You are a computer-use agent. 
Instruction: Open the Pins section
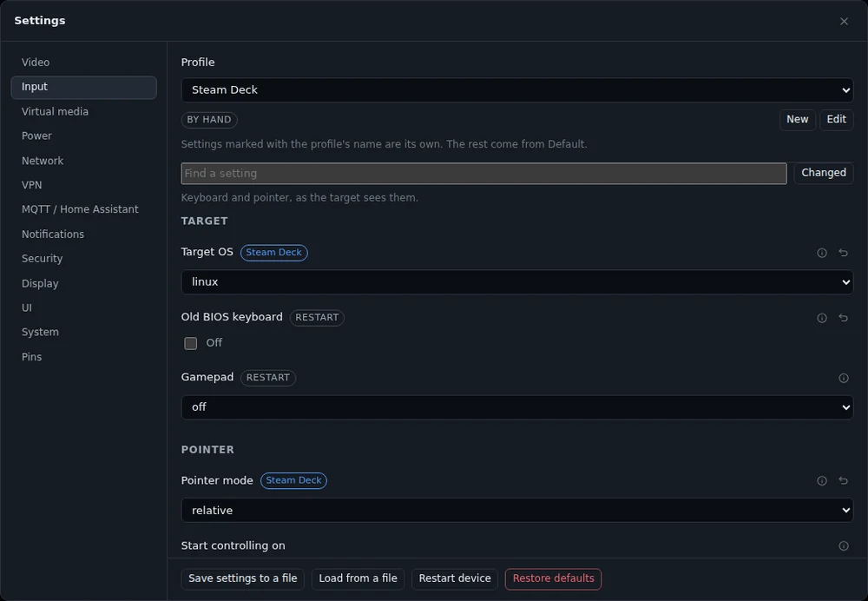coord(83,357)
